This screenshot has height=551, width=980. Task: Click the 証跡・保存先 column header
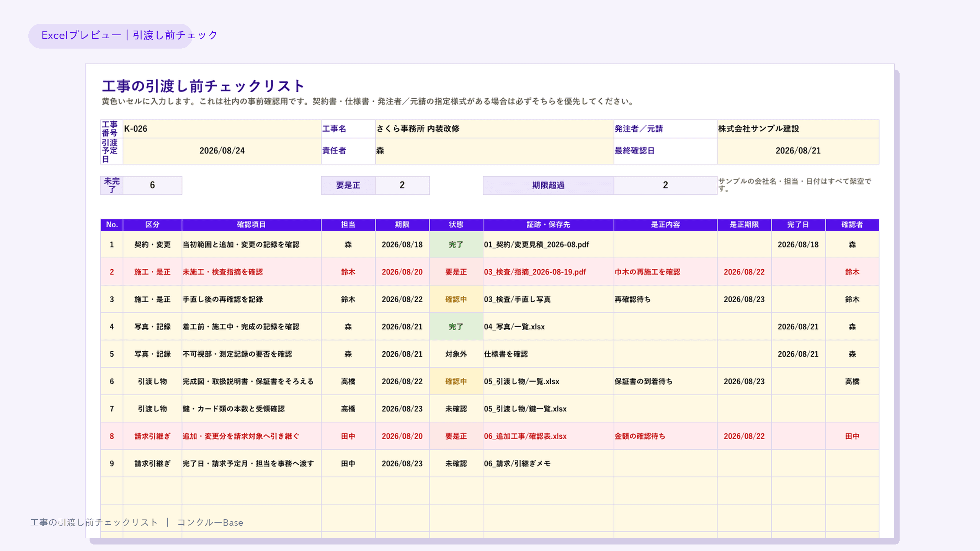(548, 225)
